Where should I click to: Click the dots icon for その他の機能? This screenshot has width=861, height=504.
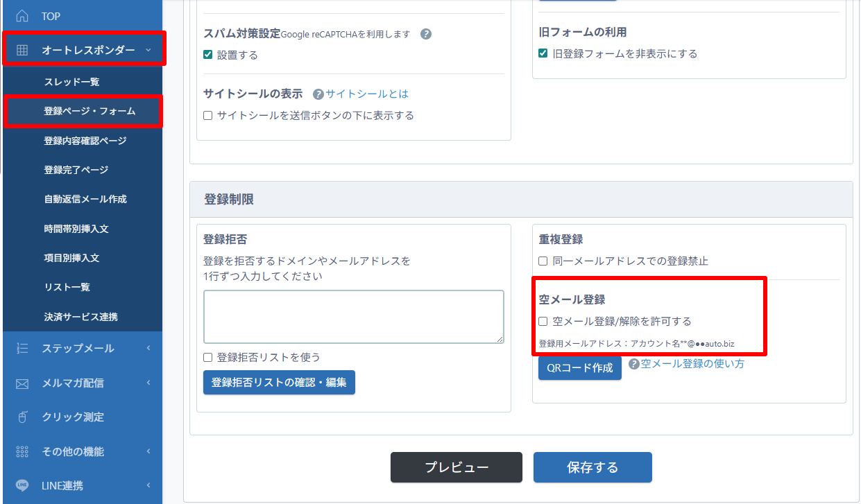pos(22,452)
